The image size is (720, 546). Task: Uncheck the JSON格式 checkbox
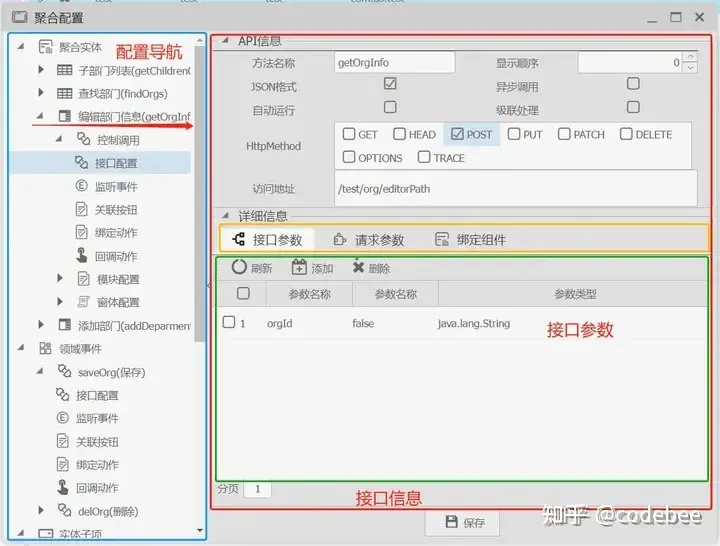pos(390,84)
